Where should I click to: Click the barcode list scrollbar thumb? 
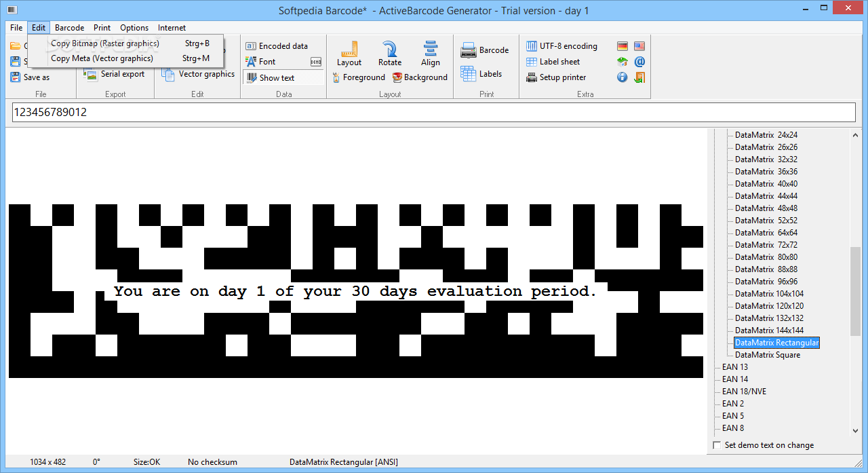[855, 291]
